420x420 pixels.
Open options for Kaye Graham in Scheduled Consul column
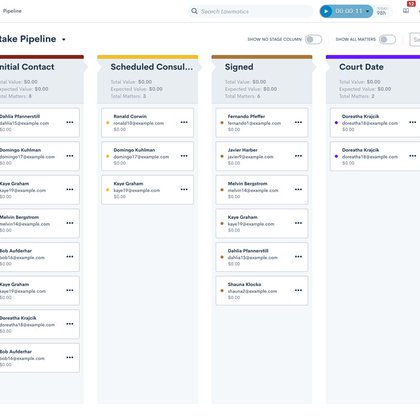(184, 190)
